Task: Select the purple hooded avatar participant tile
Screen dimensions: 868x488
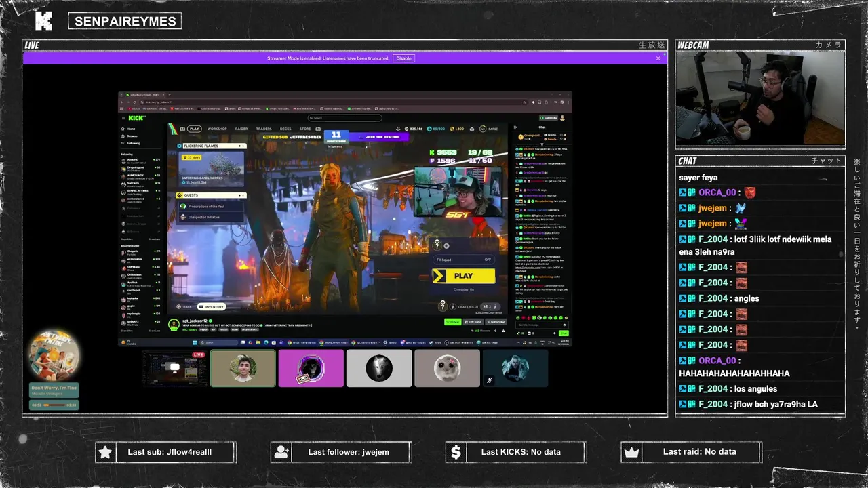Action: (311, 368)
